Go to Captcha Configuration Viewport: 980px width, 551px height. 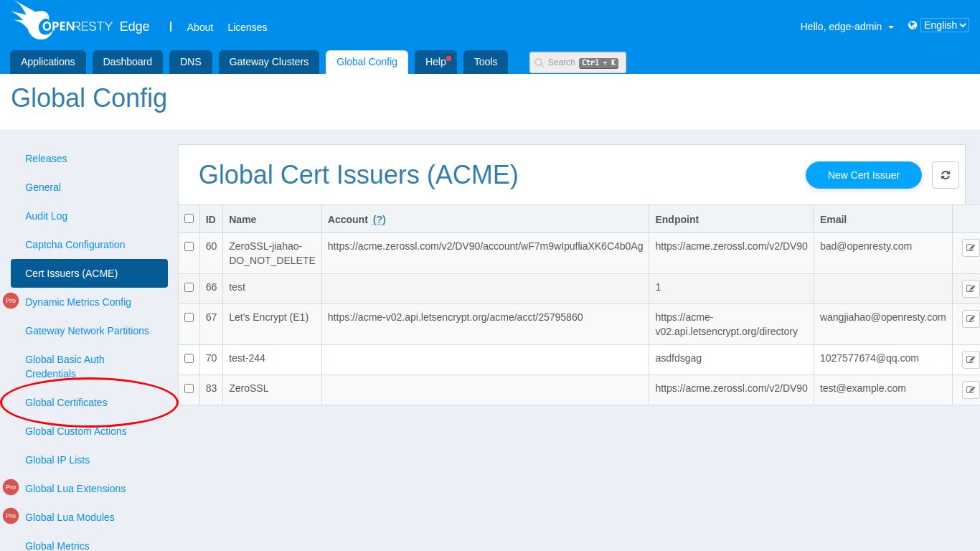click(75, 245)
